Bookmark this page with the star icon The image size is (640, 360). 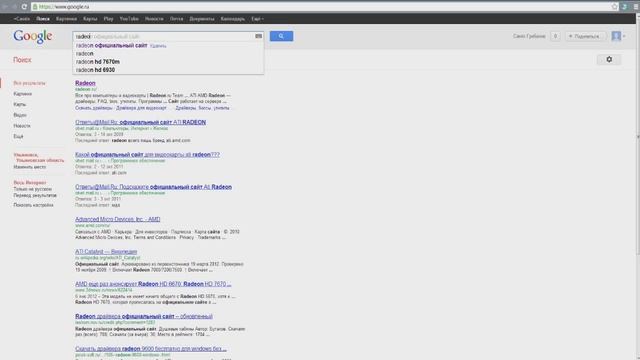(615, 7)
